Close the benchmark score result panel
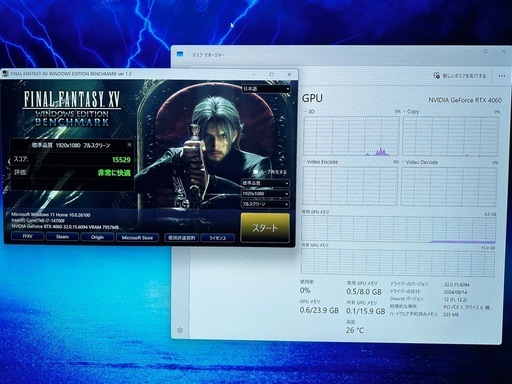The image size is (512, 384). (129, 145)
